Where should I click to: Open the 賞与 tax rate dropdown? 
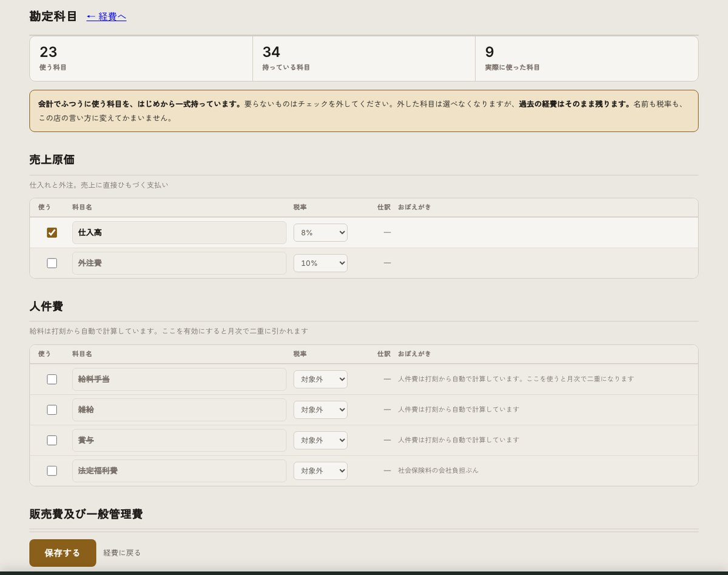[320, 440]
